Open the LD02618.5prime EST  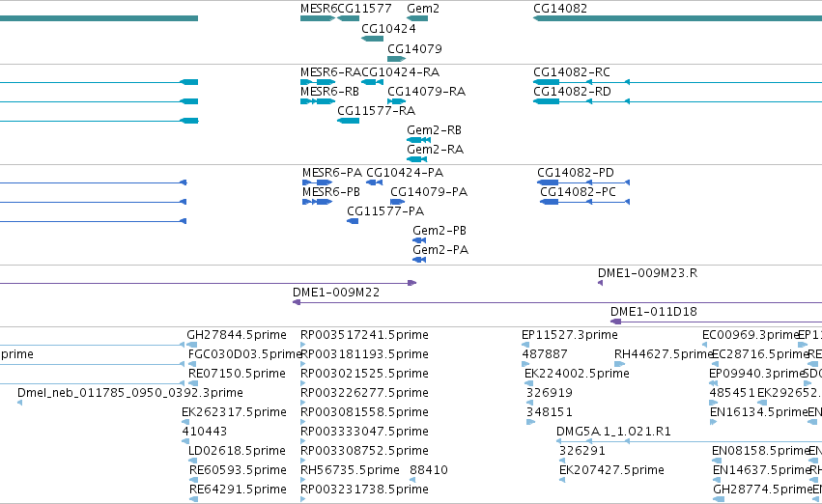[193, 462]
